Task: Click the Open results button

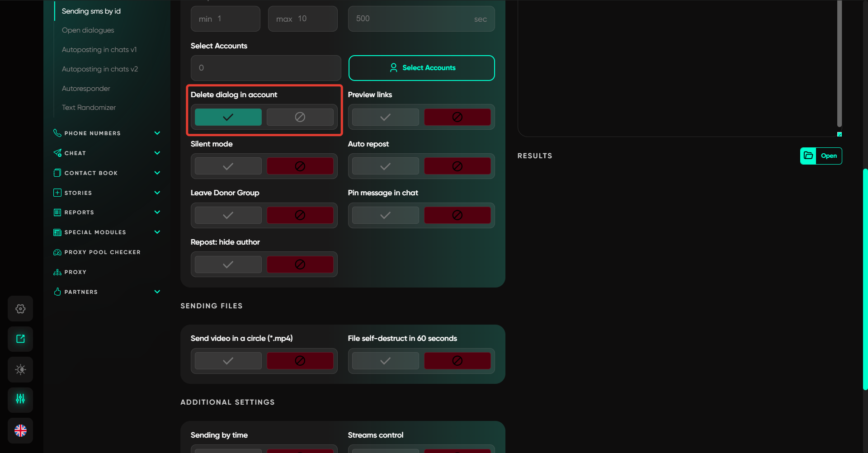Action: coord(829,156)
